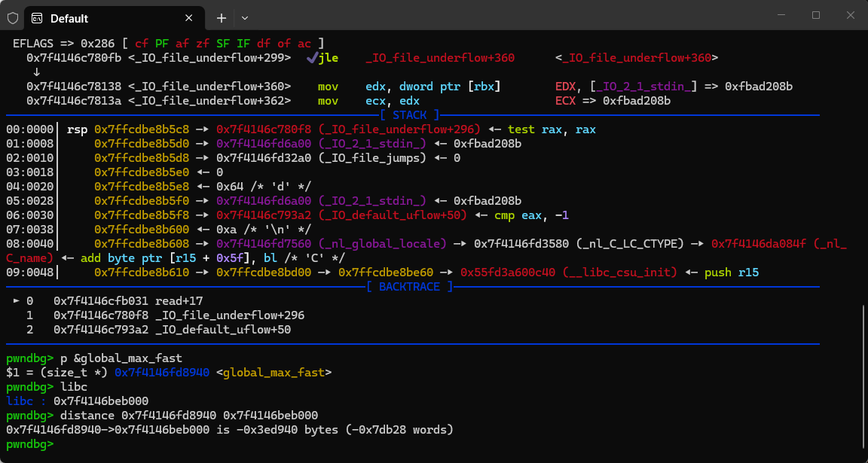
Task: Click the final empty pwndbg> prompt
Action: pyautogui.click(x=30, y=444)
